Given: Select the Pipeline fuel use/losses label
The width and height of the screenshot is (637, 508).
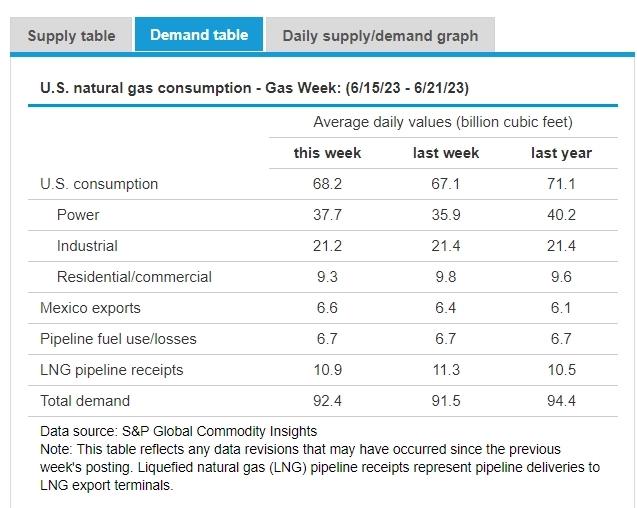Looking at the screenshot, I should 118,339.
